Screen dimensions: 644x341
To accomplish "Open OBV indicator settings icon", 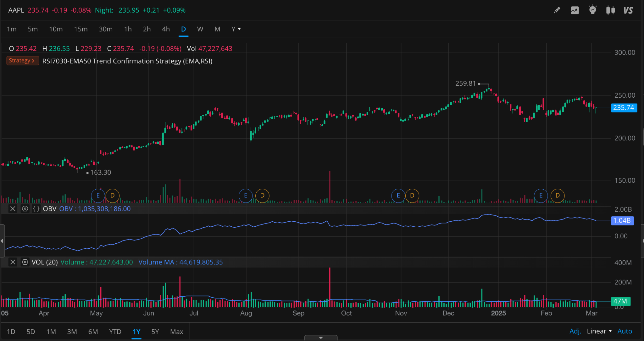I will tap(25, 209).
